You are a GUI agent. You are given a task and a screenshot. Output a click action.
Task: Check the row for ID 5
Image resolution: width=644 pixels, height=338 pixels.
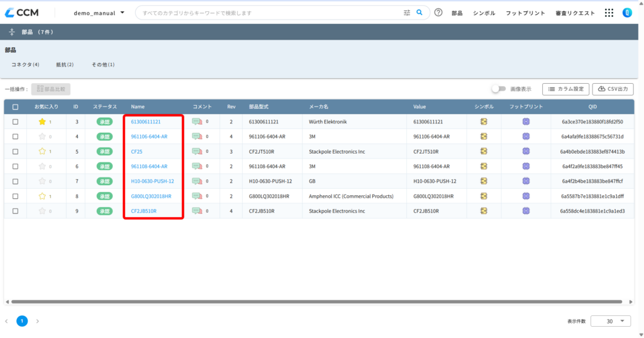[x=15, y=151]
